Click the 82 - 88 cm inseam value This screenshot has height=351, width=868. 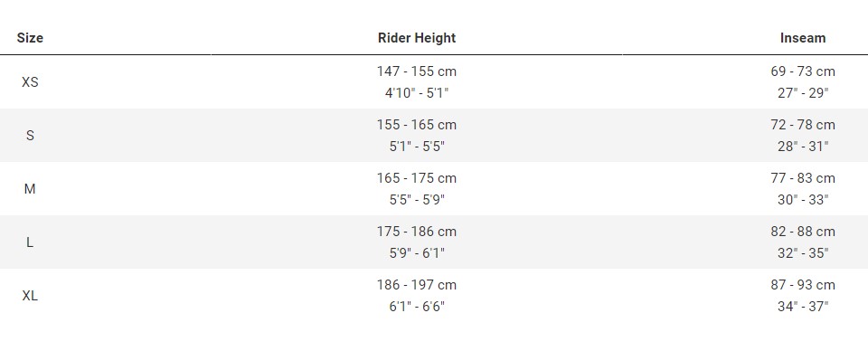click(x=803, y=232)
